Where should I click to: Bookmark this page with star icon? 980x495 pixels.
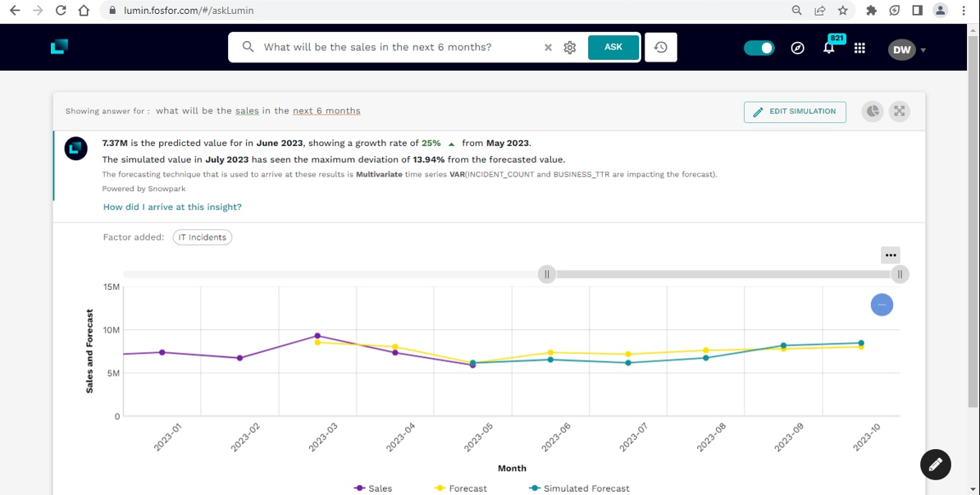843,11
